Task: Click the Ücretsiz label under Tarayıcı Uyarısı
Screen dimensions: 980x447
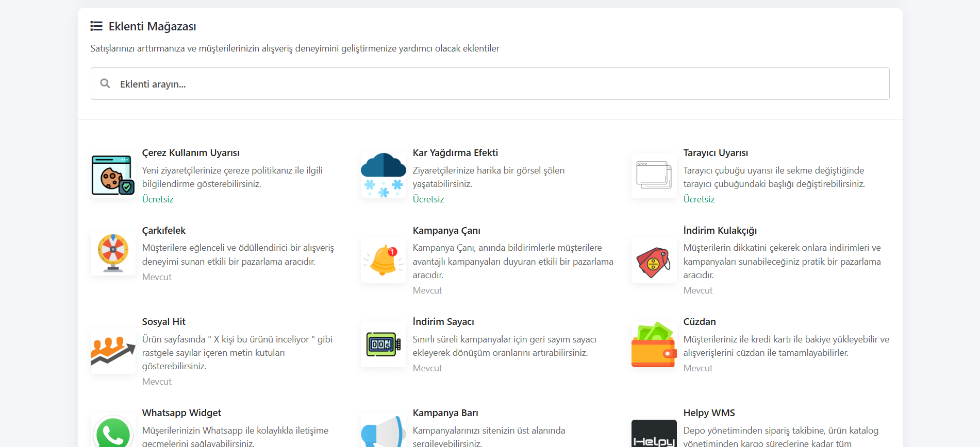Action: click(x=699, y=199)
